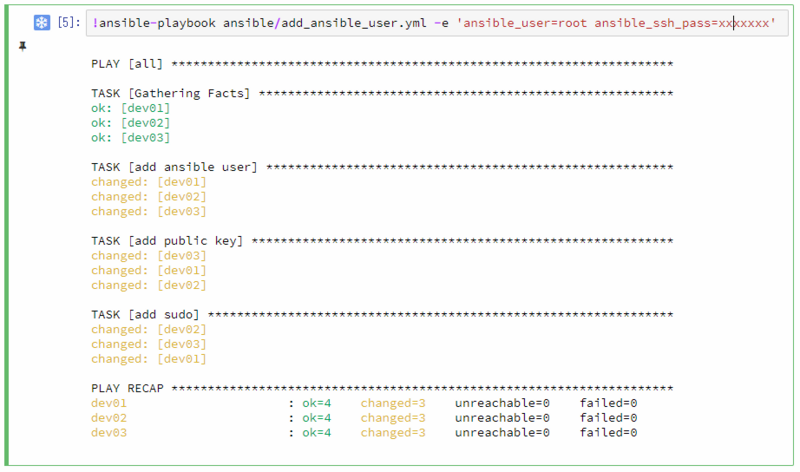Click inside the ansible-playbook command input
Viewport: 800px width, 472px height.
(x=437, y=23)
